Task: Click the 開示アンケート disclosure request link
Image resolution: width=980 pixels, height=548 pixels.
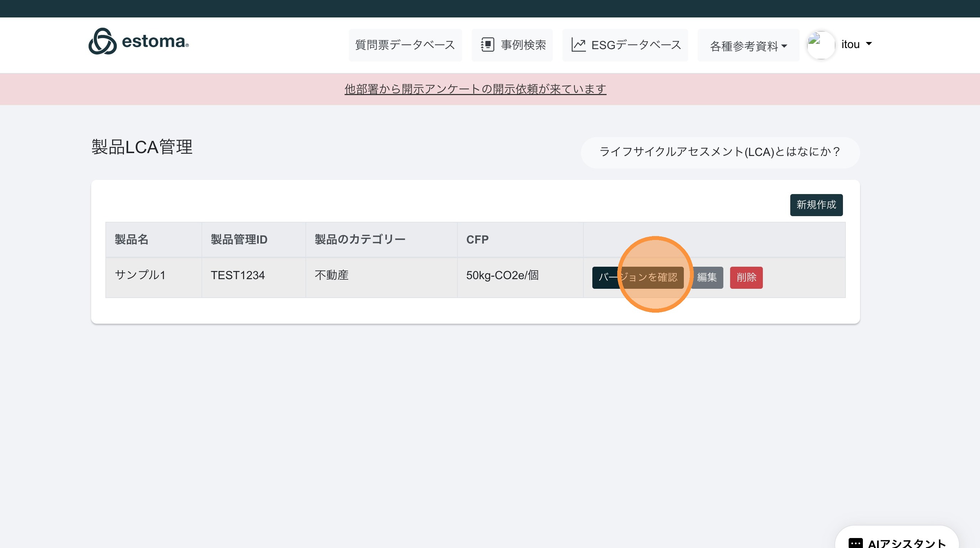Action: pyautogui.click(x=475, y=89)
